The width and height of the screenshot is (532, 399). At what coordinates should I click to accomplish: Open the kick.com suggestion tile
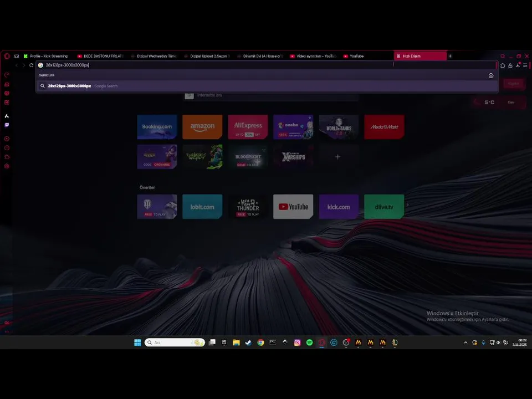click(x=339, y=207)
